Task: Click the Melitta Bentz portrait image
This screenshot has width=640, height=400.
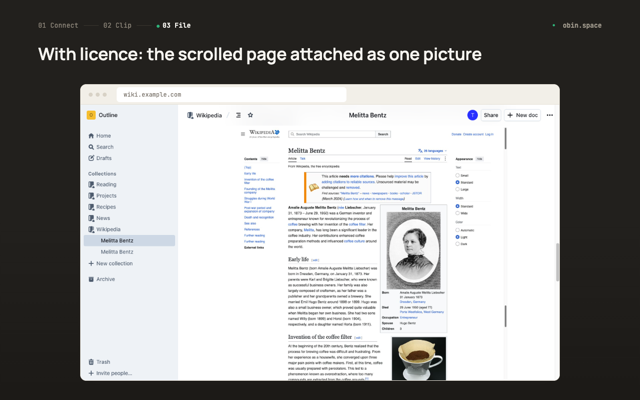Action: click(413, 251)
